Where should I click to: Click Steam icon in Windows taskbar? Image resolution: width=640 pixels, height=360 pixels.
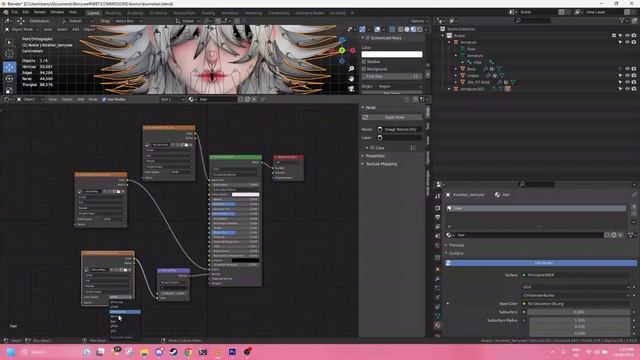click(173, 352)
